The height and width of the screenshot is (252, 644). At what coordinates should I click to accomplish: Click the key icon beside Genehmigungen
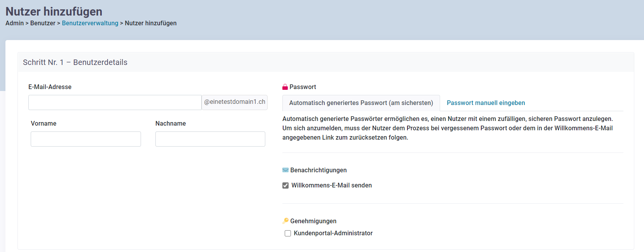point(285,221)
